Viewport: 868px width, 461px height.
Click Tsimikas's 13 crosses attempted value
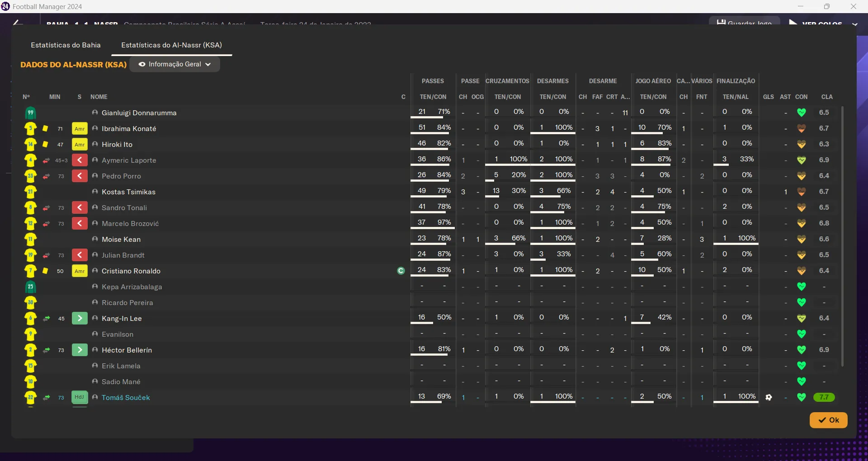(x=496, y=191)
